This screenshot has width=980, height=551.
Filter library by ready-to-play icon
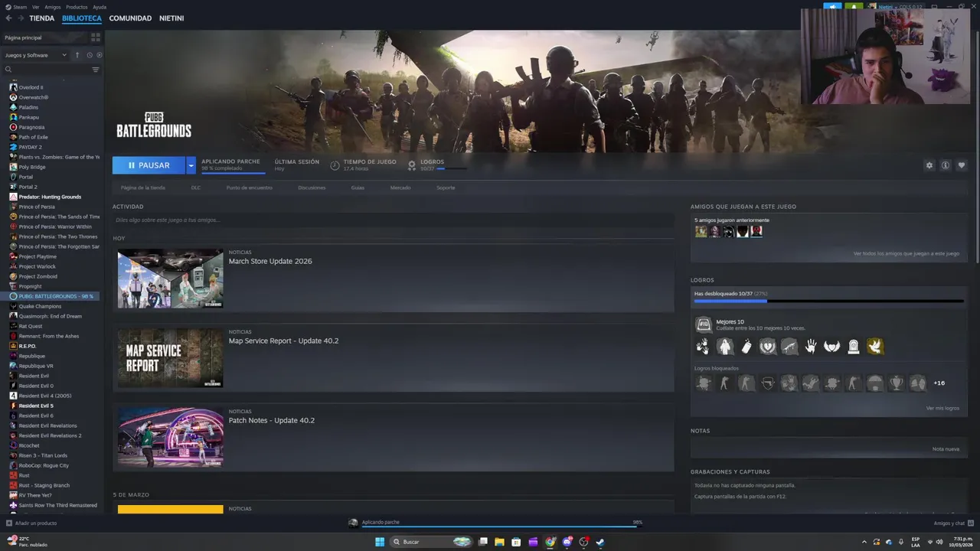click(100, 55)
